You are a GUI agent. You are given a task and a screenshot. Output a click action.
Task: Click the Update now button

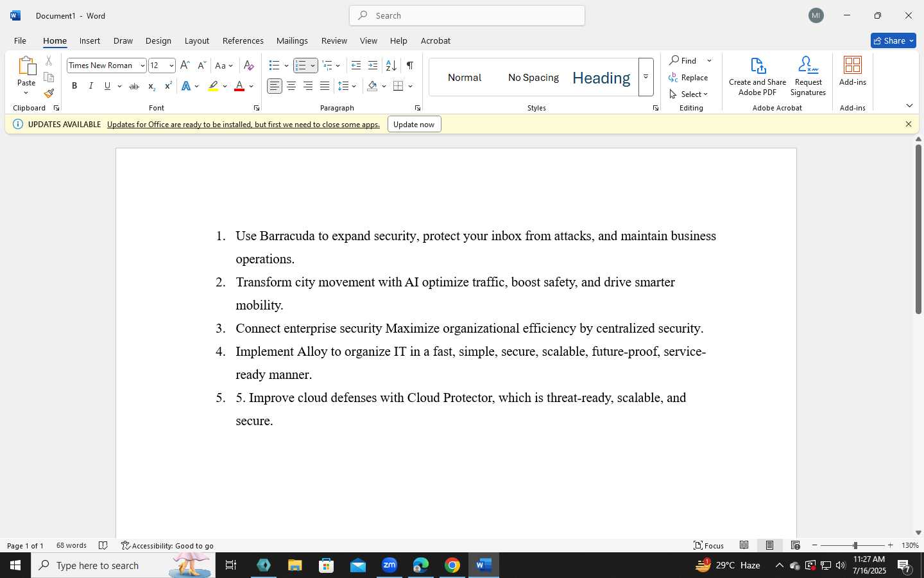(415, 125)
